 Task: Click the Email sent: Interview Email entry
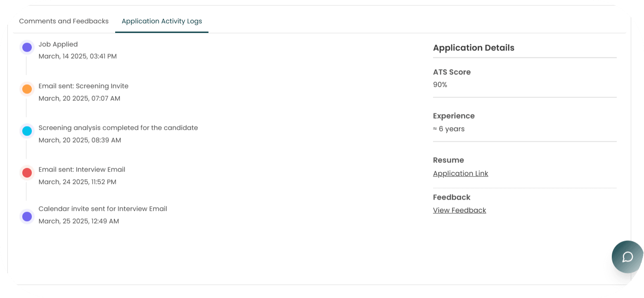82,169
